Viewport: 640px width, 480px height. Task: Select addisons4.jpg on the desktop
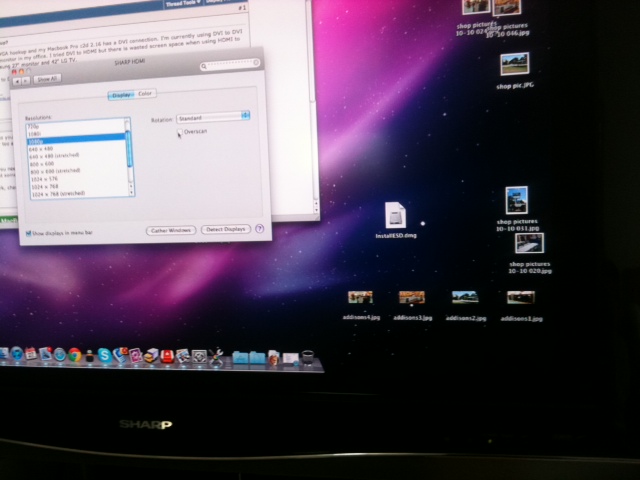361,305
